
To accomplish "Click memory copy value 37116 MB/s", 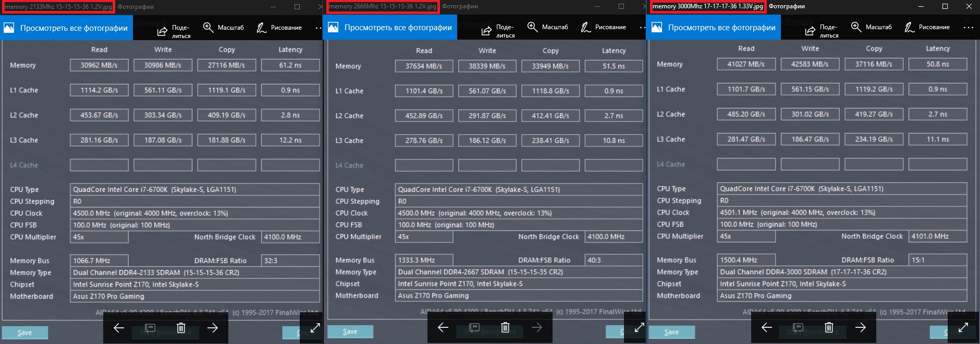I will pyautogui.click(x=874, y=64).
